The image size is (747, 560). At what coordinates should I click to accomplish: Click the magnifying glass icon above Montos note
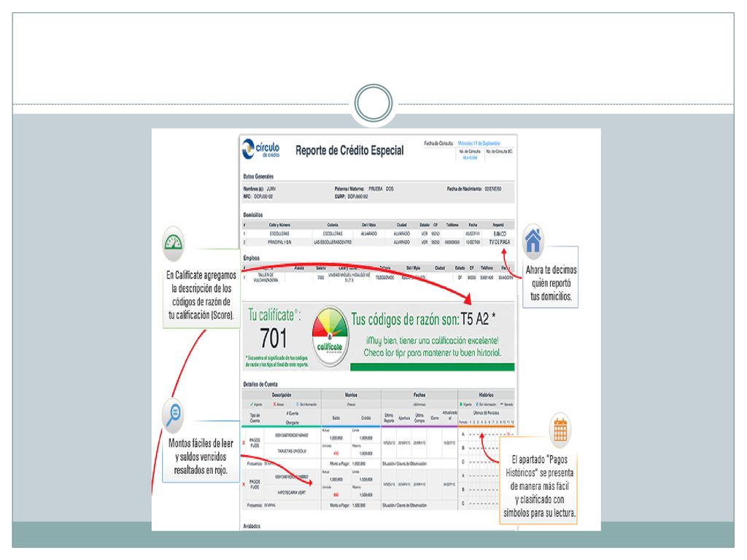click(173, 414)
